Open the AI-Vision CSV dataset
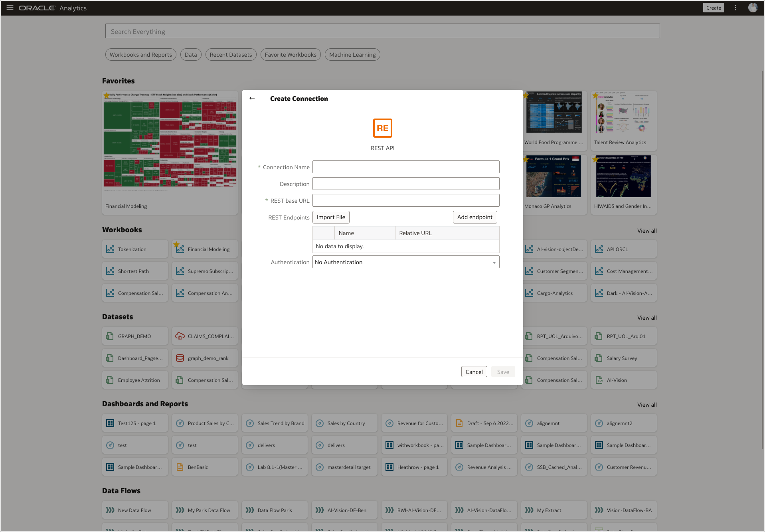 (x=623, y=380)
